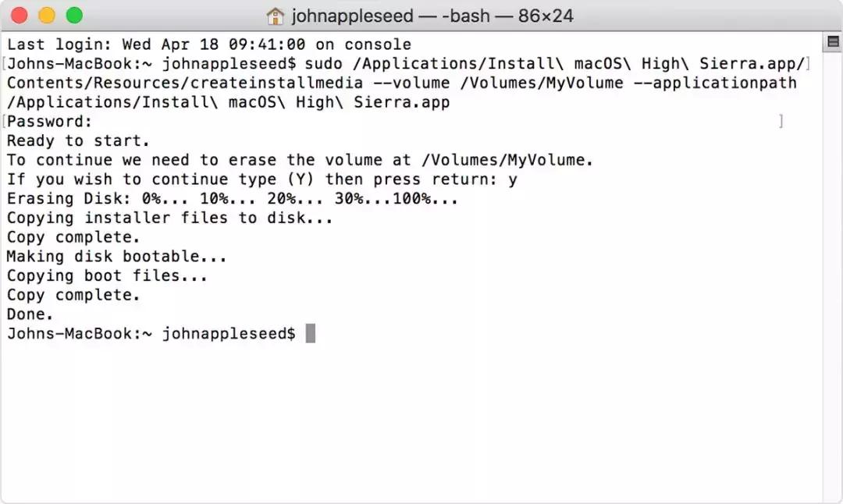Click the house proxy icon in the title bar
Viewport: 843px width, 504px height.
(275, 16)
